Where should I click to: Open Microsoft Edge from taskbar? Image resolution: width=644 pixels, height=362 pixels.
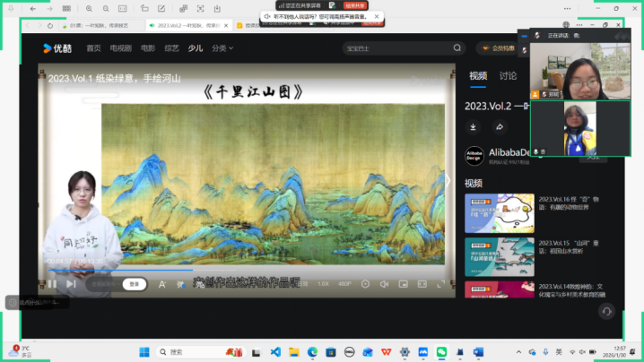pos(312,352)
